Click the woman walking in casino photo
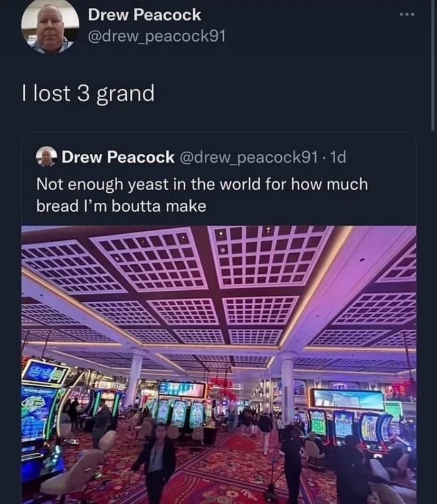Screen dimensions: 437x504 tap(156, 463)
